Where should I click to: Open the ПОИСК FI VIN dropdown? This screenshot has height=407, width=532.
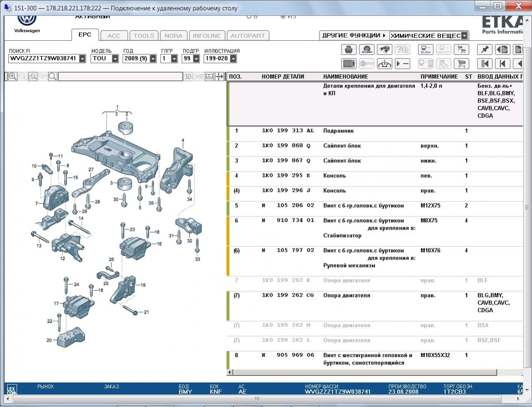pos(82,59)
